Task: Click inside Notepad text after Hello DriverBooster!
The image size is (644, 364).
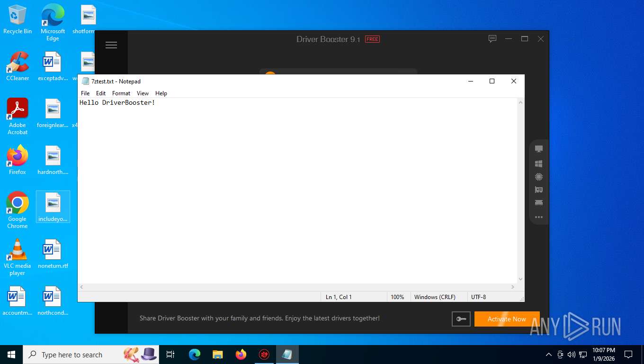Action: [x=156, y=103]
